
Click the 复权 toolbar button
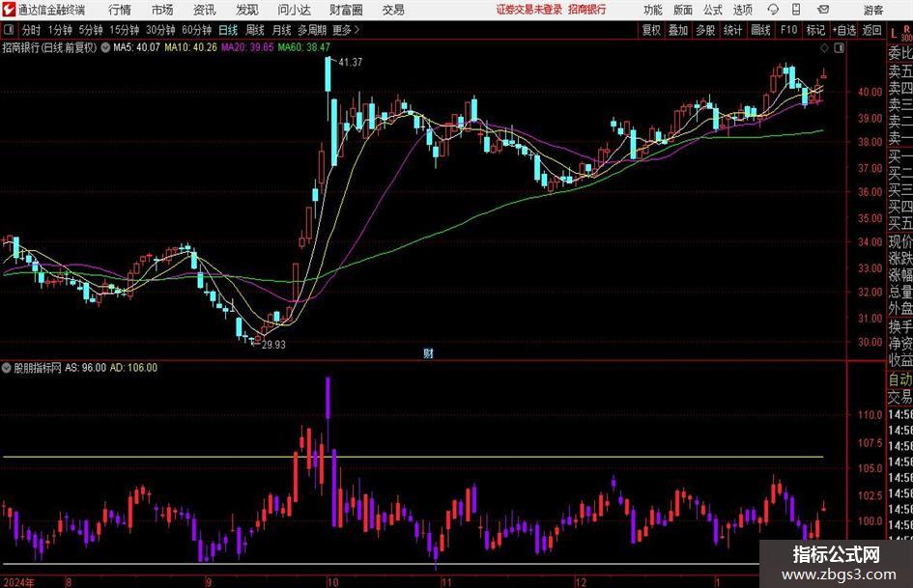pos(651,30)
